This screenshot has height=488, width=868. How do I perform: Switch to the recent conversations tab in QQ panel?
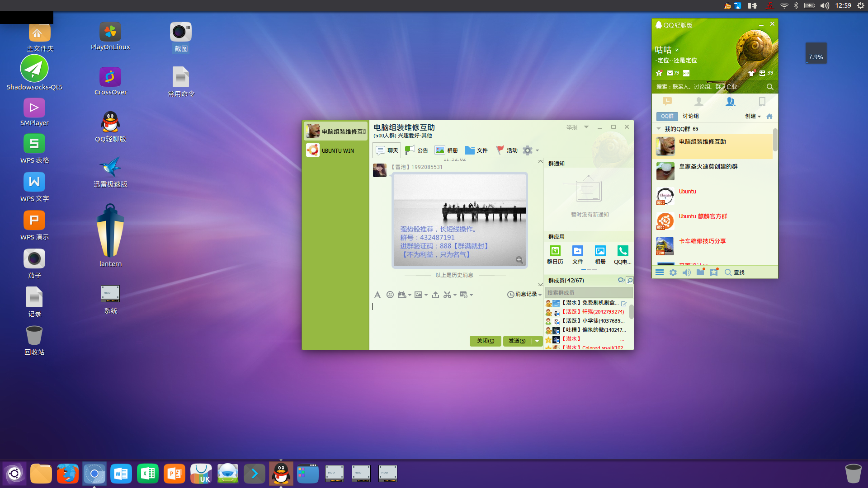click(667, 102)
